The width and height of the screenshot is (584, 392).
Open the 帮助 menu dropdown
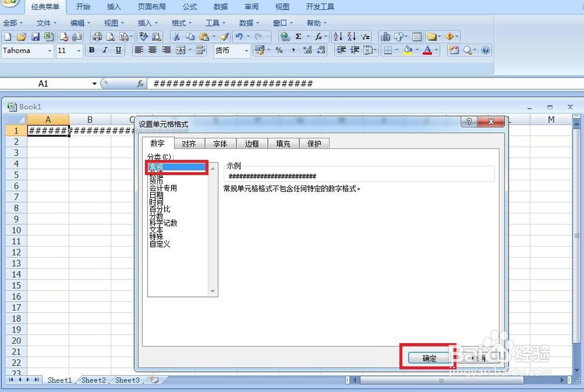(x=317, y=23)
